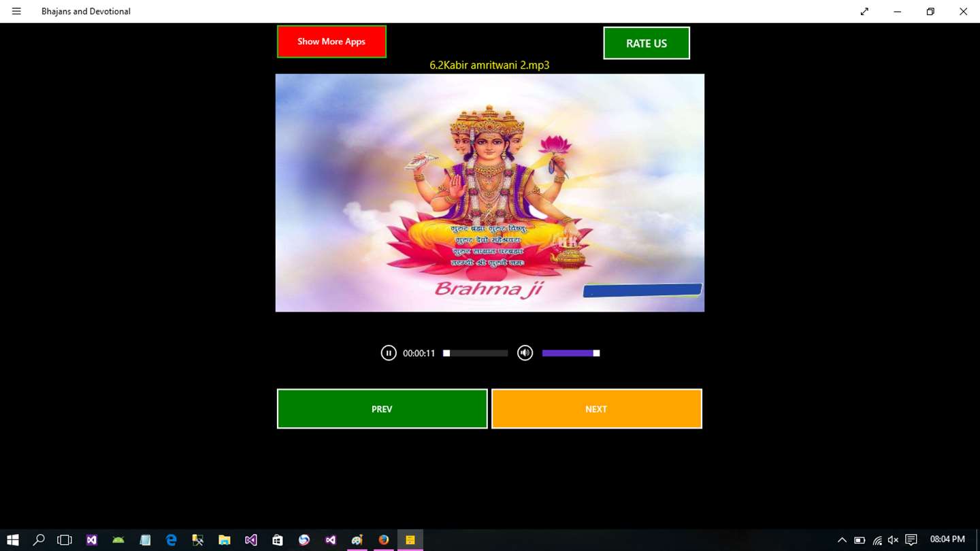Open Android Studio from taskbar
Screen dimensions: 980x551
118,540
